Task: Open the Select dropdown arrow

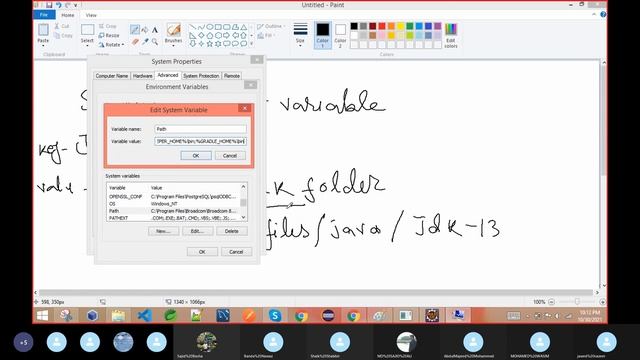Action: tap(87, 45)
